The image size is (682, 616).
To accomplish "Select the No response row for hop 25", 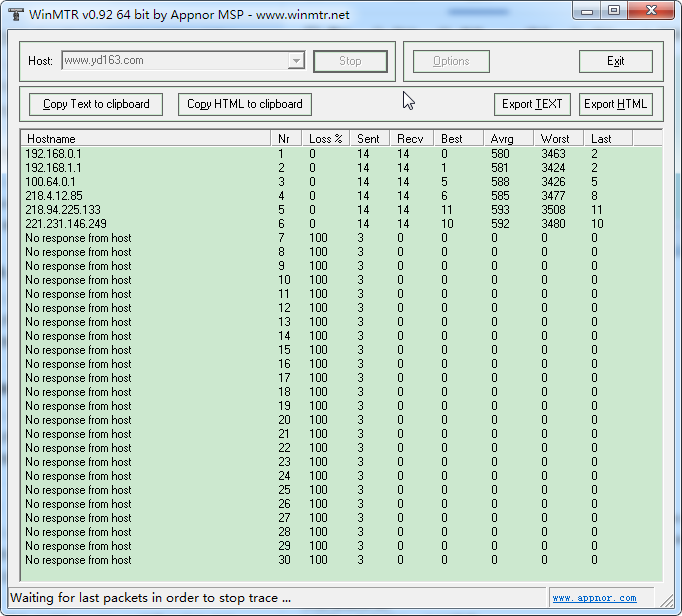I will pos(341,490).
